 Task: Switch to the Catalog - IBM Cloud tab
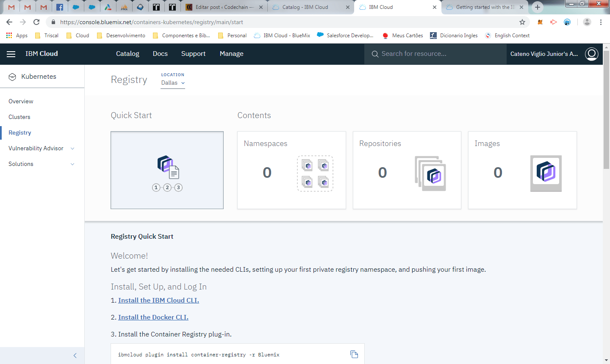pos(311,7)
